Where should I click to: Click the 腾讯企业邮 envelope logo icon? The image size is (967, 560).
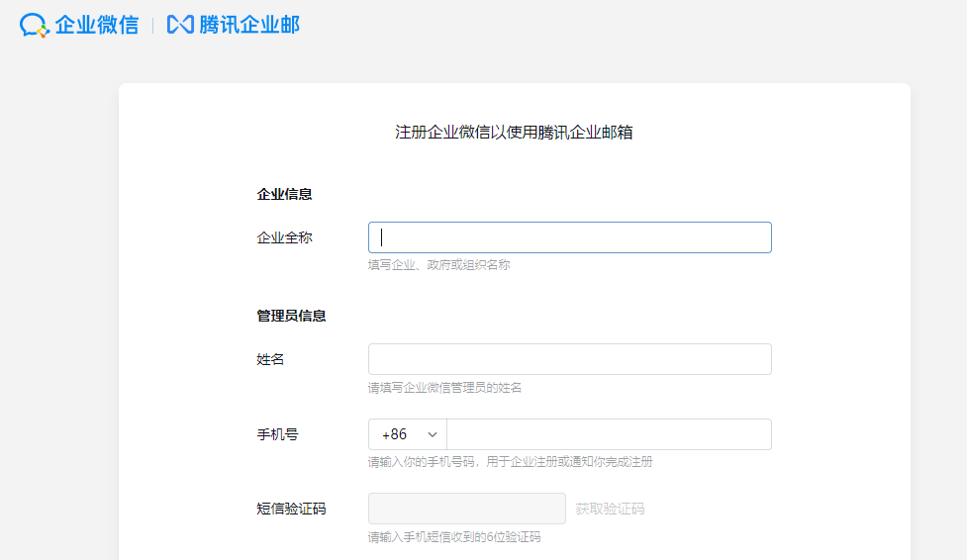(180, 25)
